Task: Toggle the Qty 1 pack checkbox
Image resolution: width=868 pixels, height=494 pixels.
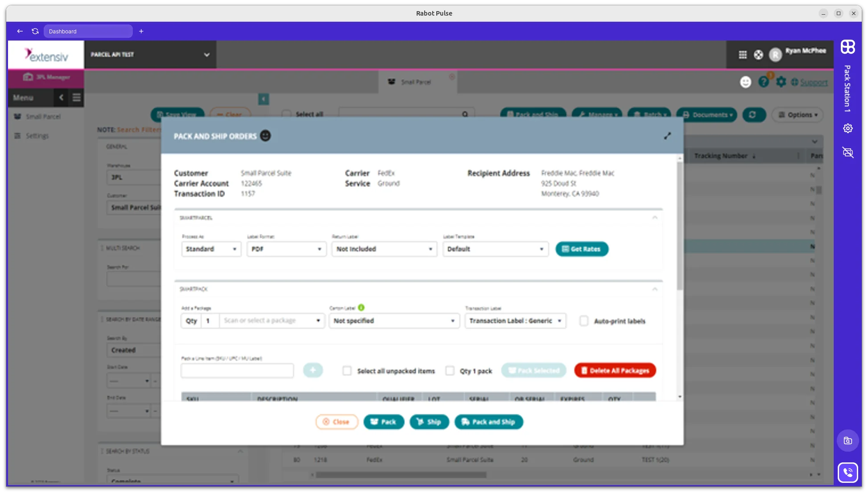Action: [450, 371]
